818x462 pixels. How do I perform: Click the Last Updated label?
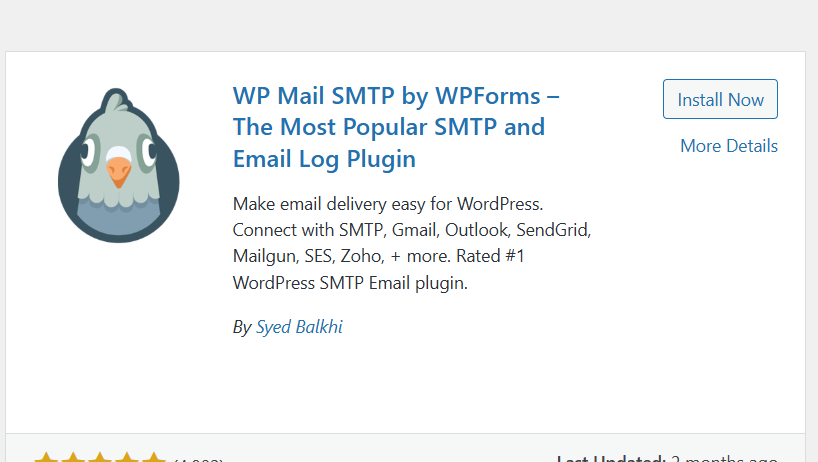611,459
